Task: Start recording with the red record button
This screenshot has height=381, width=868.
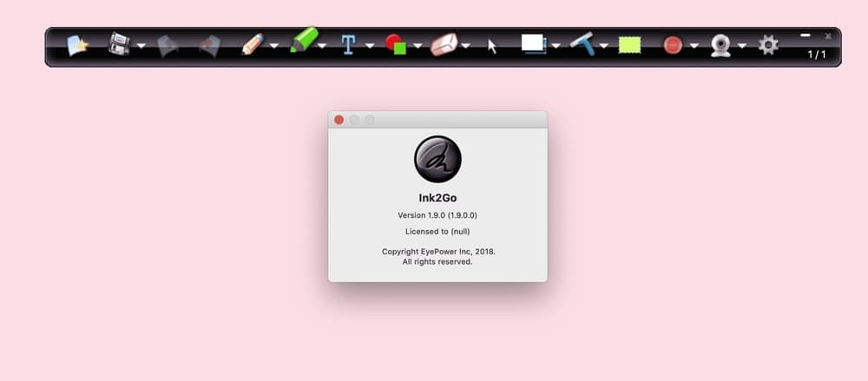Action: tap(673, 45)
